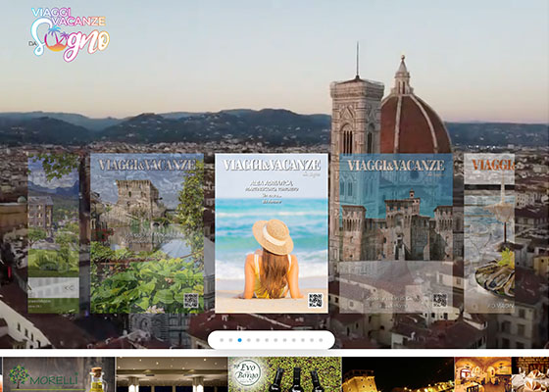
Task: Go to the fifth carousel pagination dot
Action: point(258,340)
